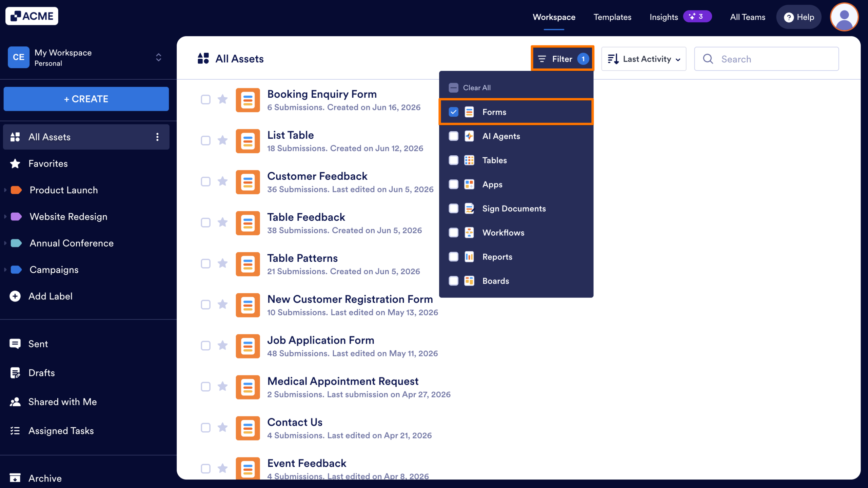Image resolution: width=868 pixels, height=488 pixels.
Task: Favorite the Customer Feedback form
Action: [x=222, y=181]
